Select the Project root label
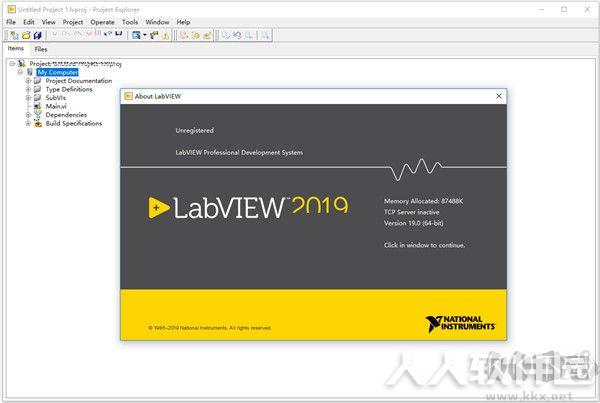The height and width of the screenshot is (403, 600). coord(75,64)
